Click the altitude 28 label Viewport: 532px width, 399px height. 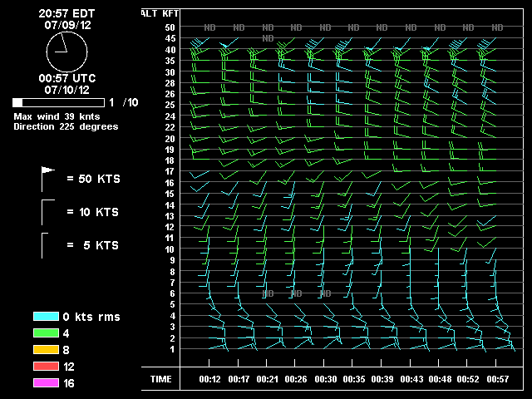pos(170,83)
